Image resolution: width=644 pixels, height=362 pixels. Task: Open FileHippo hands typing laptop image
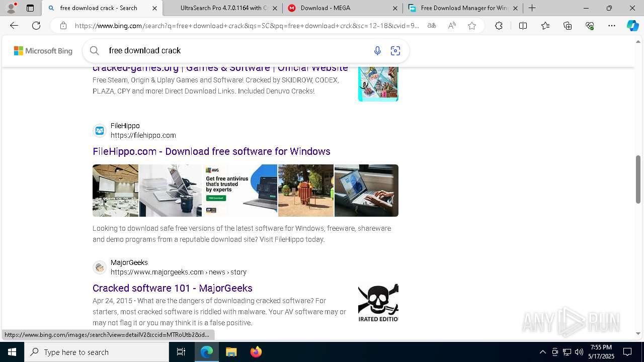point(366,191)
